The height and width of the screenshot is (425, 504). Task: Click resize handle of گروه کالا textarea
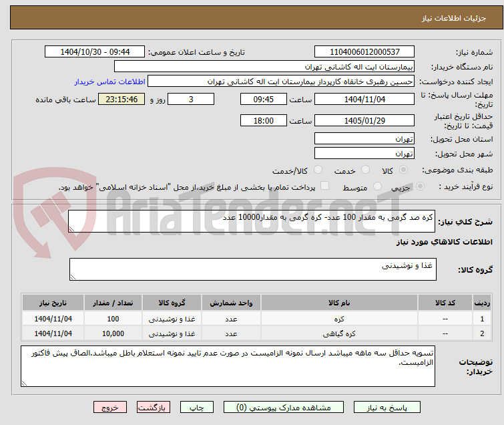click(x=73, y=277)
